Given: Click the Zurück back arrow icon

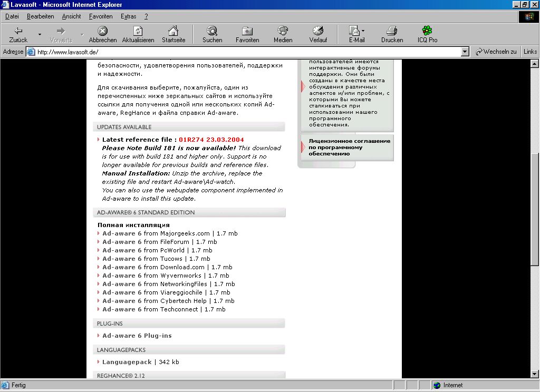Looking at the screenshot, I should coord(18,31).
